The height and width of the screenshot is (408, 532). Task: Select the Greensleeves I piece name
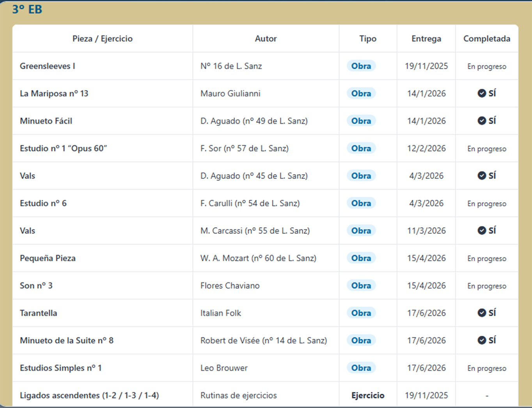(48, 66)
